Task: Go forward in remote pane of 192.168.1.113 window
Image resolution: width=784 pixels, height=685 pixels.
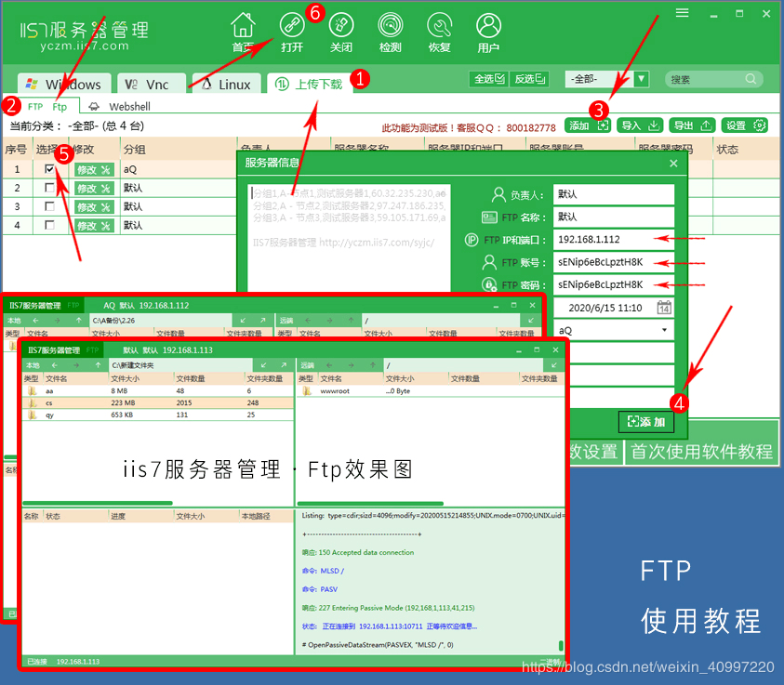Action: point(351,365)
